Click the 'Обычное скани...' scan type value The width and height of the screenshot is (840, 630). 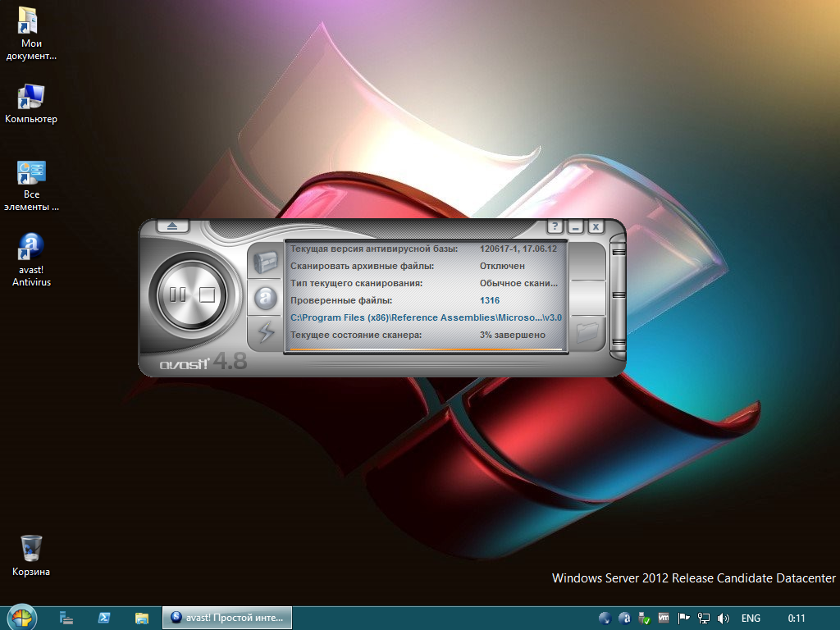tap(518, 283)
